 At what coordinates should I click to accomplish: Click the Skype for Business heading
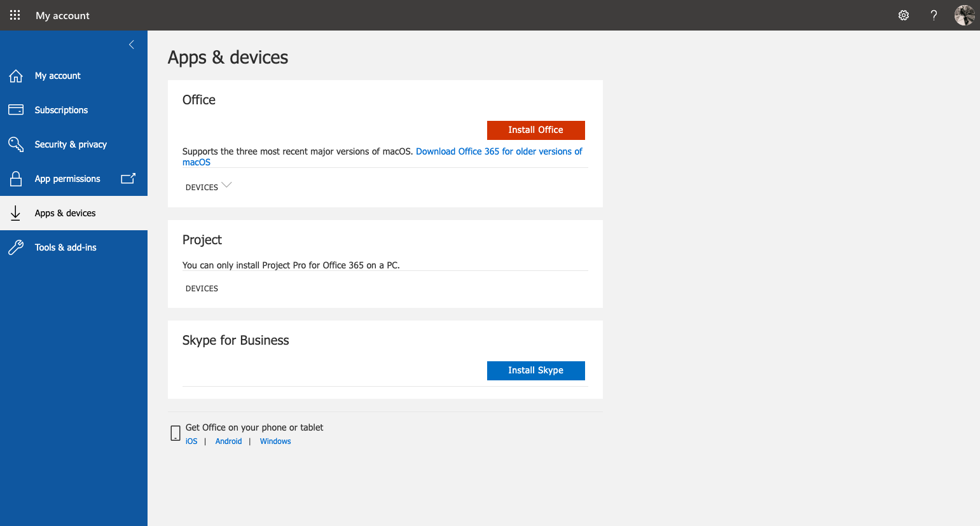(x=236, y=340)
